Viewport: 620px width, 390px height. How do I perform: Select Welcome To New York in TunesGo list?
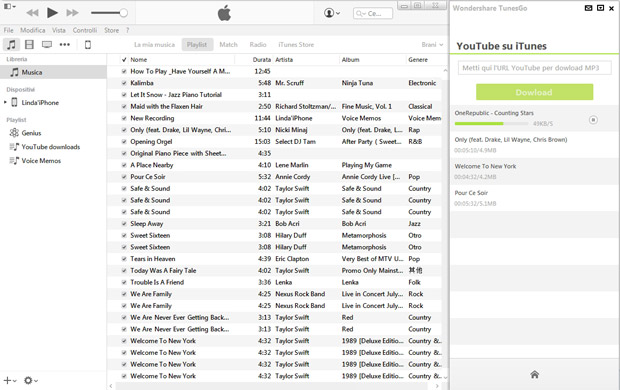pyautogui.click(x=535, y=171)
